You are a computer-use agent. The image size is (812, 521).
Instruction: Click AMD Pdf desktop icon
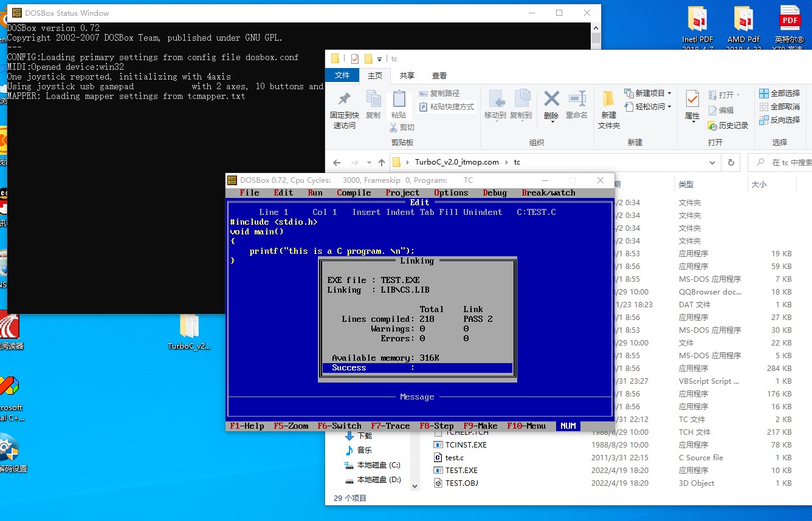744,29
